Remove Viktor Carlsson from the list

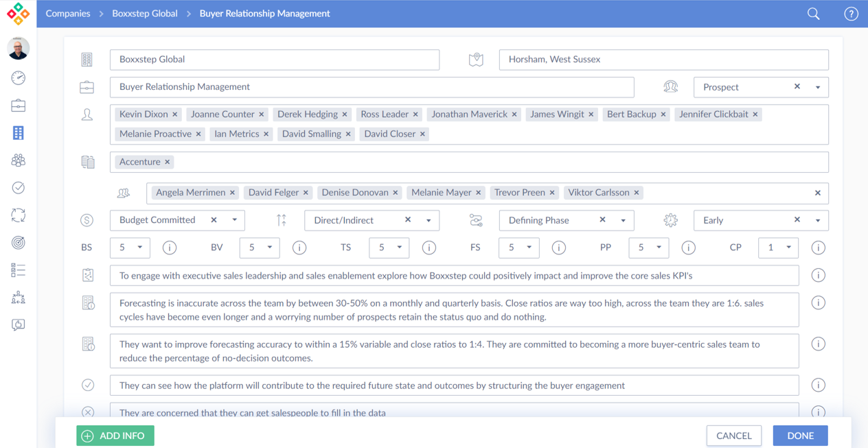pos(637,193)
